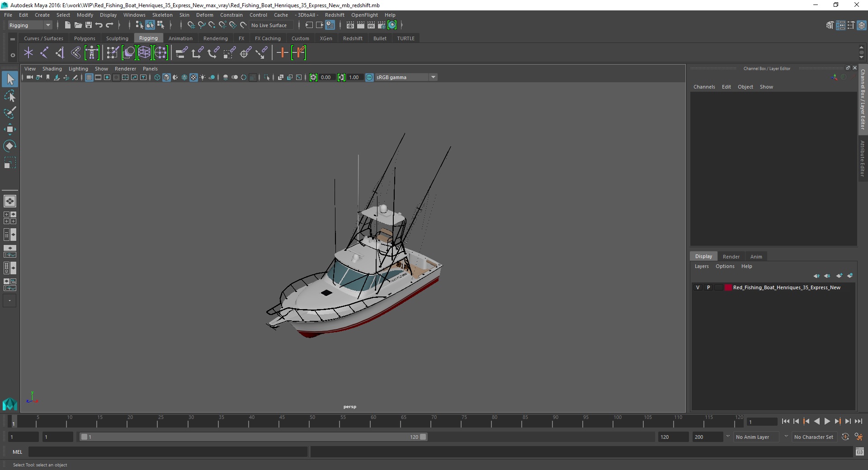Toggle viewport grid display
Screen dimensions: 868x470
tap(89, 77)
